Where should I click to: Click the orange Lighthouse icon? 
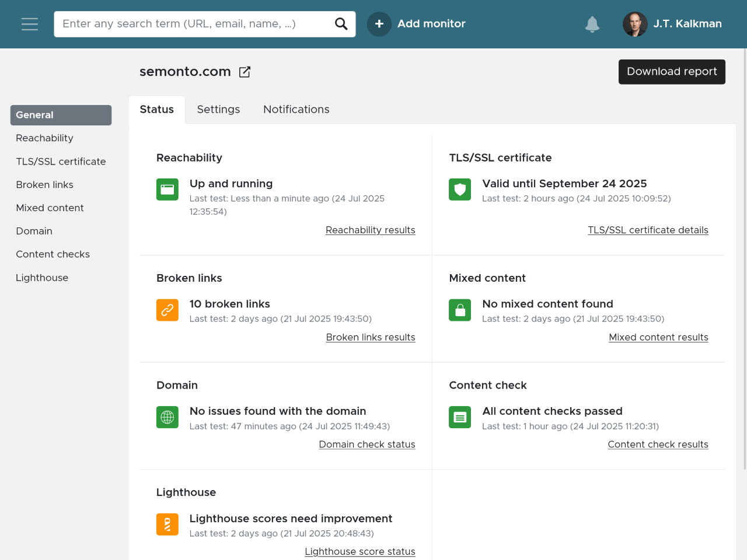tap(167, 524)
